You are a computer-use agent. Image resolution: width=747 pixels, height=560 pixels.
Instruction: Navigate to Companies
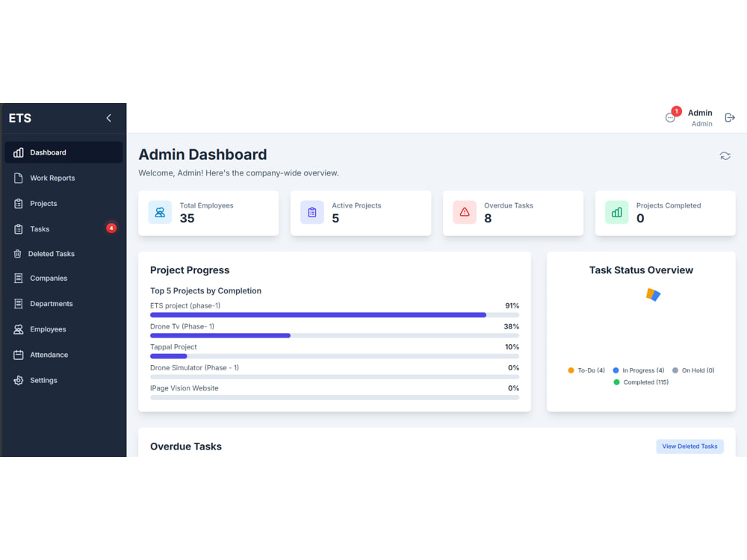coord(63,278)
